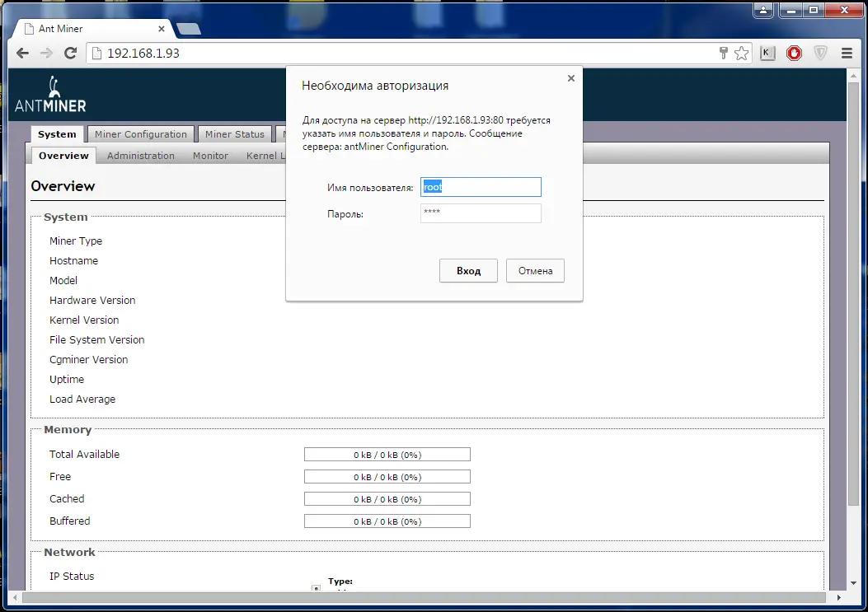
Task: Go to the Monitor sub-tab
Action: pos(210,156)
